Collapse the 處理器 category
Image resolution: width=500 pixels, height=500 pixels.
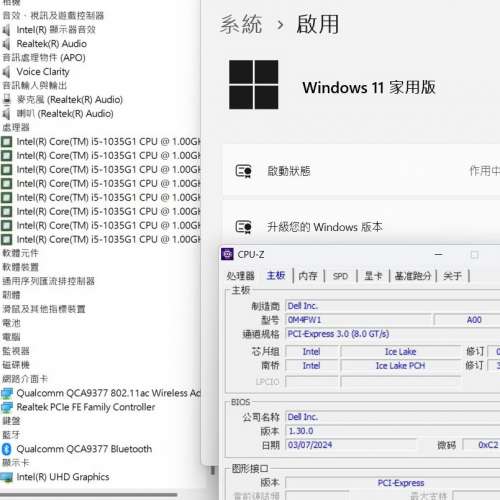click(x=16, y=128)
